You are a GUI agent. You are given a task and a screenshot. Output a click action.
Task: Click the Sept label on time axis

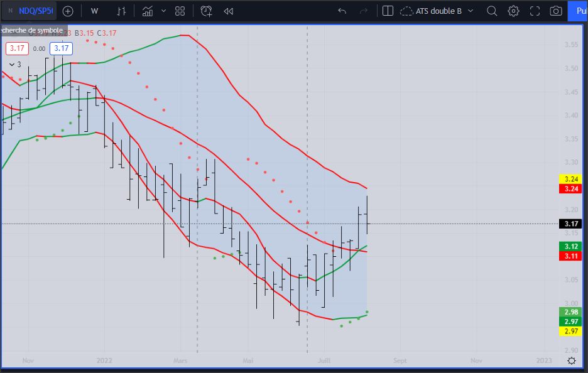(400, 360)
